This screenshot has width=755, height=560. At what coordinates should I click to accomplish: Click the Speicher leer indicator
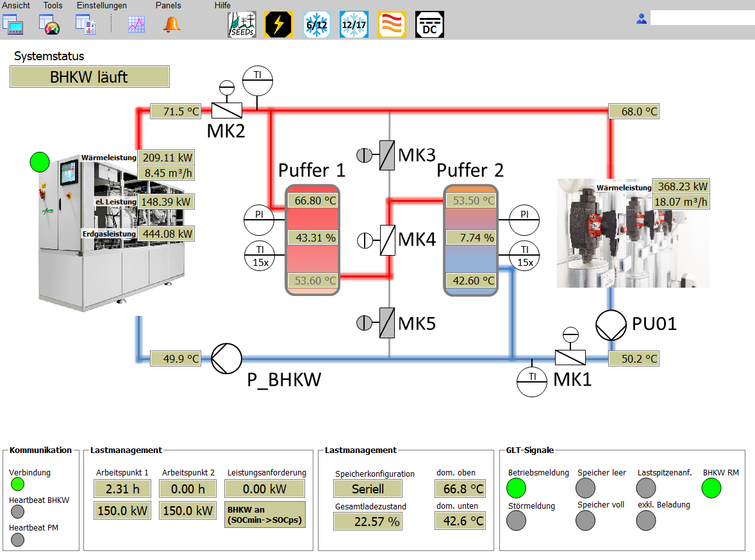pyautogui.click(x=586, y=488)
